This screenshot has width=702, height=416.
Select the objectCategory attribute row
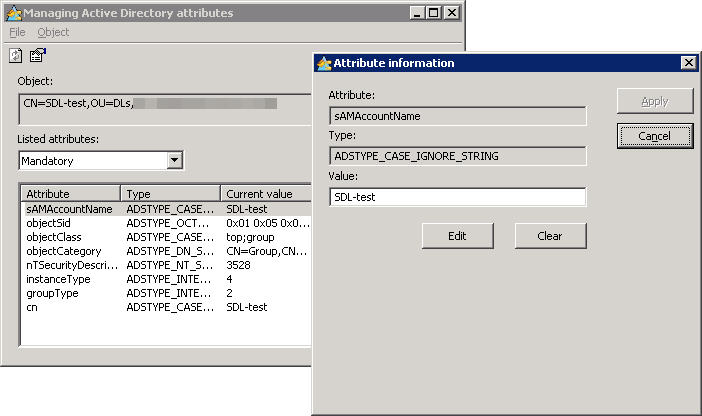pos(166,251)
